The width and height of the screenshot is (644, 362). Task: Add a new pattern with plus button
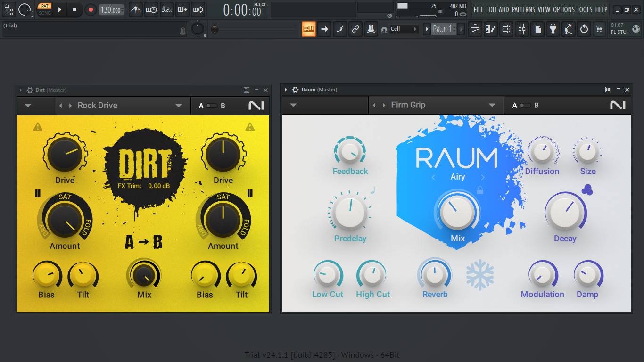(461, 29)
